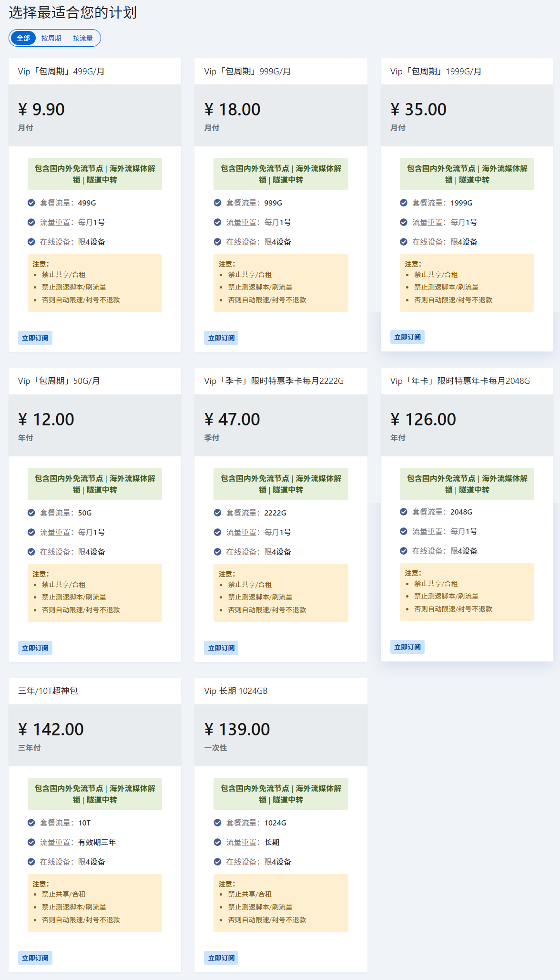Switch to the 按周期 filter tab
This screenshot has height=980, width=560.
[51, 38]
